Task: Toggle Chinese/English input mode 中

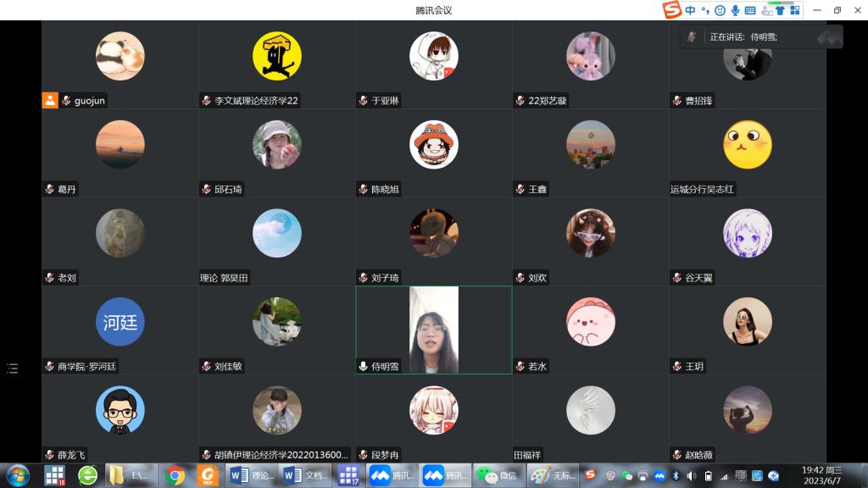Action: point(691,10)
